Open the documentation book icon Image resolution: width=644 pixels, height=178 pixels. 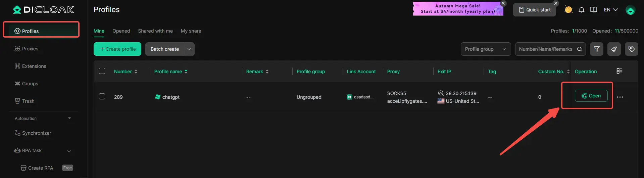click(x=594, y=10)
